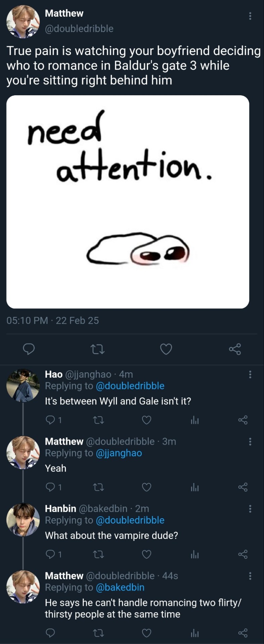Image resolution: width=264 pixels, height=644 pixels.
Task: Open the "need attention" image
Action: (128, 202)
